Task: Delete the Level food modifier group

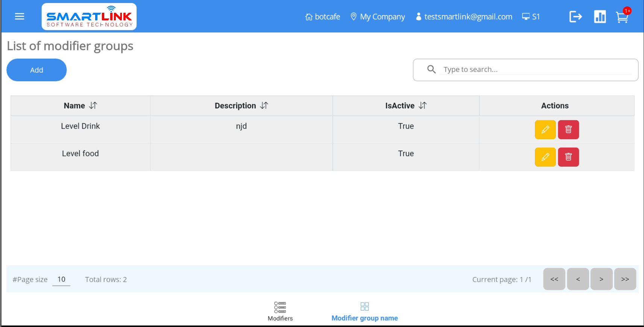Action: (x=568, y=157)
